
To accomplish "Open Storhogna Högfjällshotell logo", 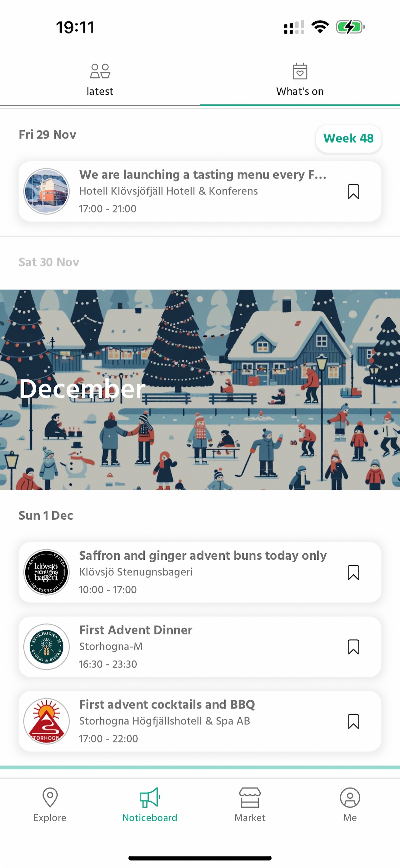I will (x=46, y=721).
